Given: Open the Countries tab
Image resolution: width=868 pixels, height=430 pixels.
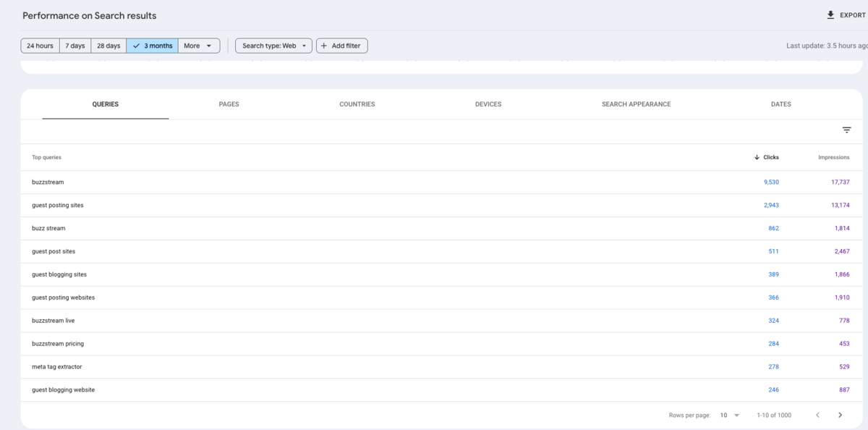Looking at the screenshot, I should (357, 104).
